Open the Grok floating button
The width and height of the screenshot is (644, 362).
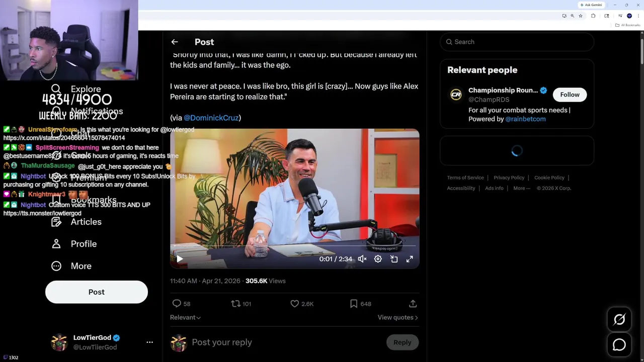point(619,320)
